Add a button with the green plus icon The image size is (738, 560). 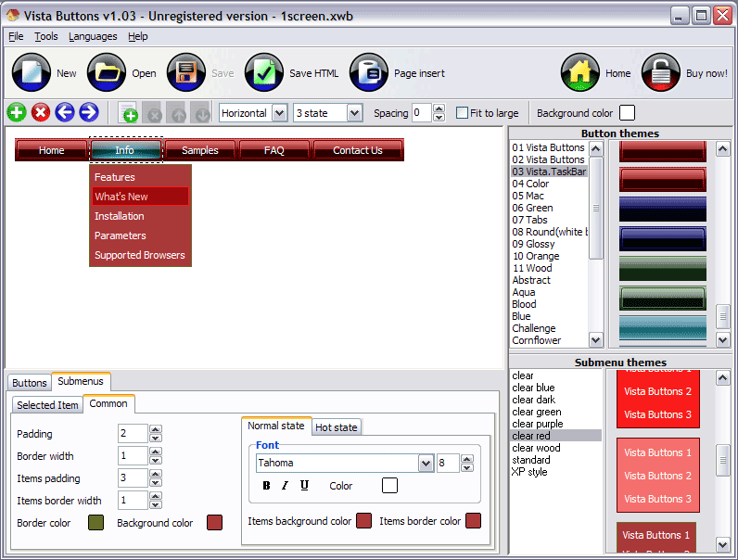(17, 112)
